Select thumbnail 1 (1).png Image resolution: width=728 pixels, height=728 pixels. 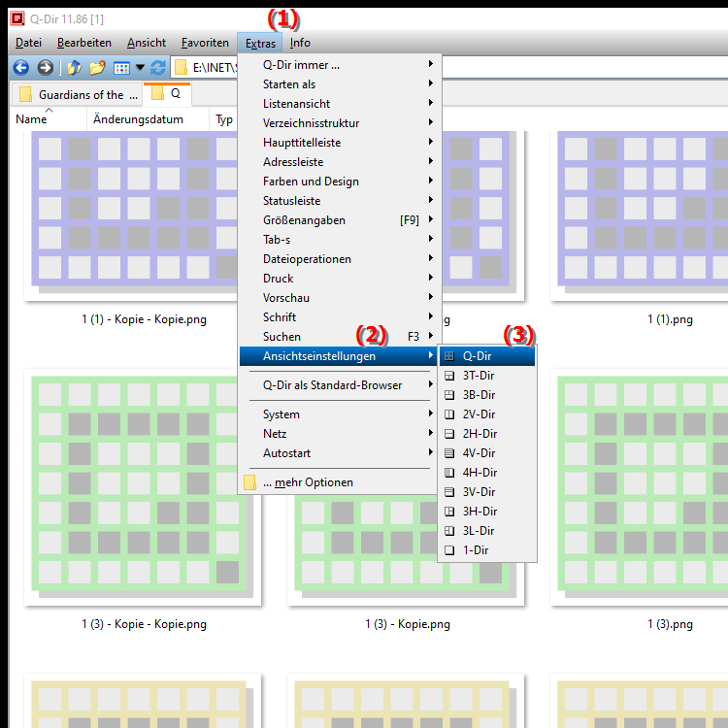tap(641, 215)
